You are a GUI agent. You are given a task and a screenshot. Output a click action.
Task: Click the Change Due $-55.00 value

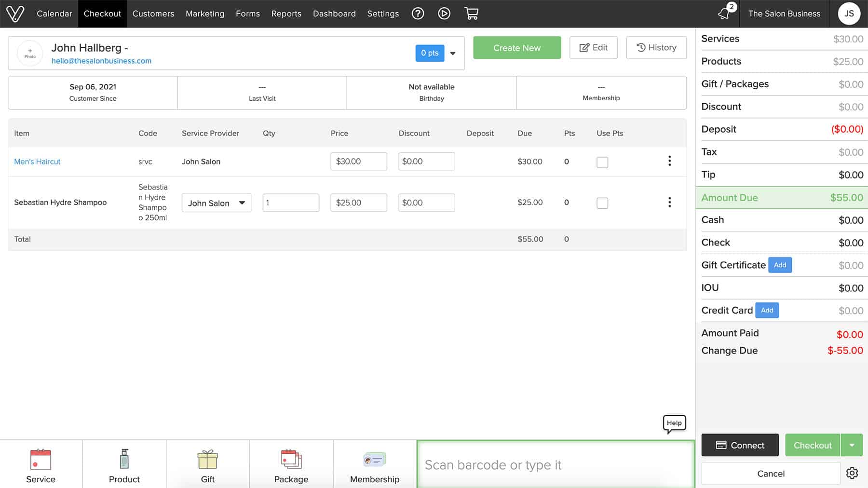(x=845, y=351)
